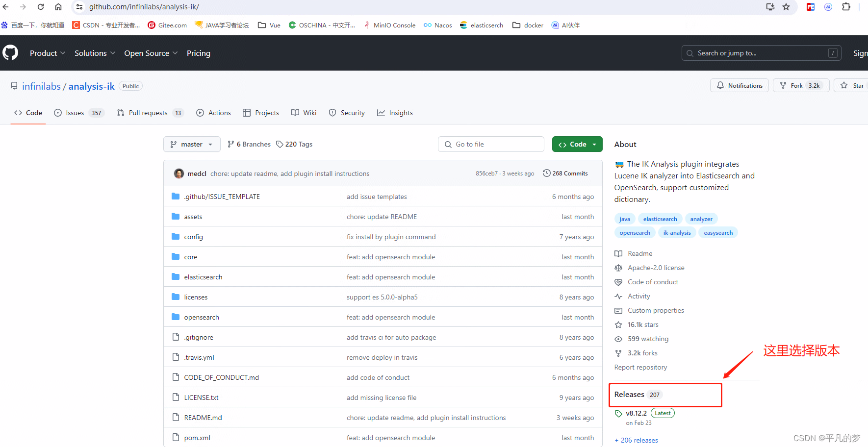Viewport: 868px width, 447px height.
Task: Click inside the Go to file box
Action: [x=491, y=144]
